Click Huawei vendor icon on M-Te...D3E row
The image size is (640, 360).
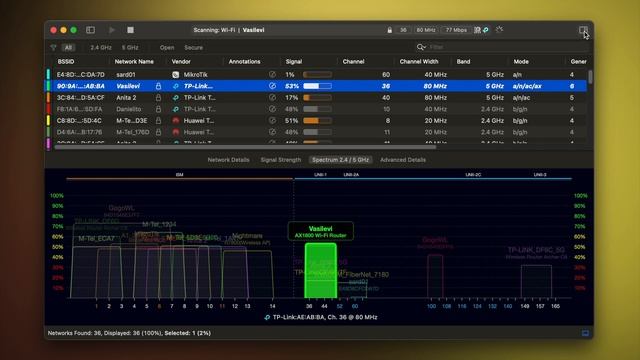pyautogui.click(x=176, y=120)
